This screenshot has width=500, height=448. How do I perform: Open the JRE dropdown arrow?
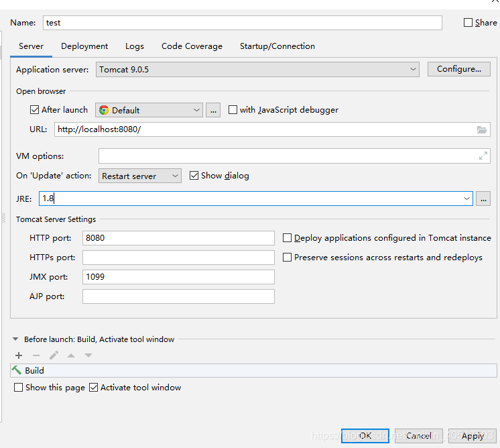tap(466, 199)
